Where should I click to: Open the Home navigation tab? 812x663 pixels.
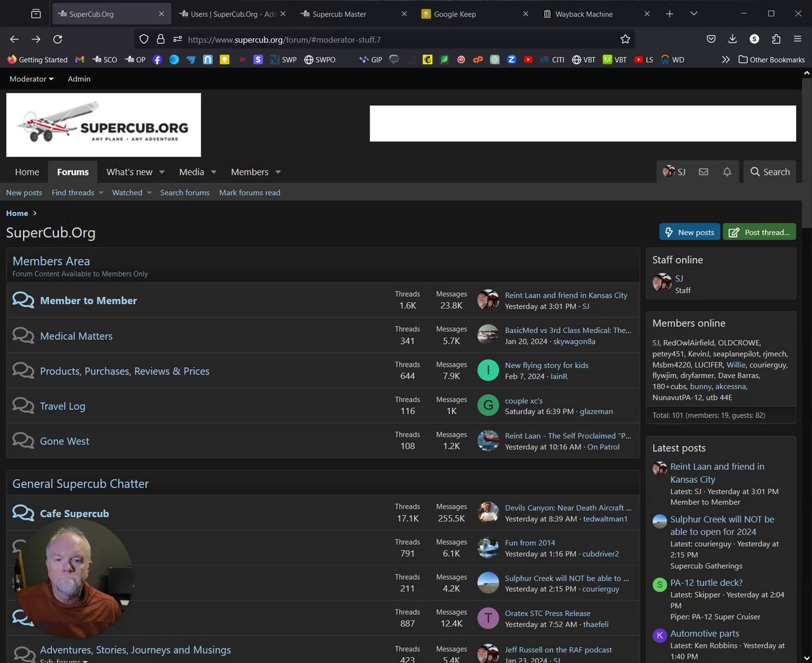[x=27, y=172]
